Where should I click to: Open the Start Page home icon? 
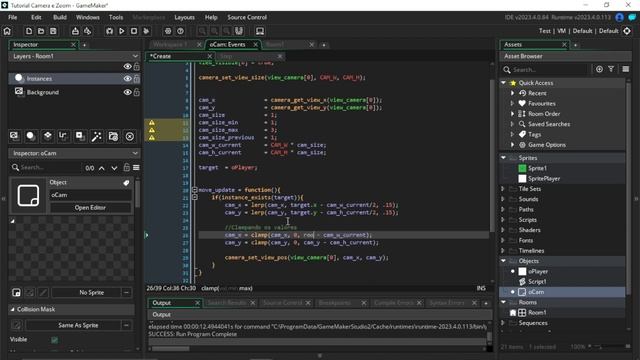pyautogui.click(x=7, y=31)
